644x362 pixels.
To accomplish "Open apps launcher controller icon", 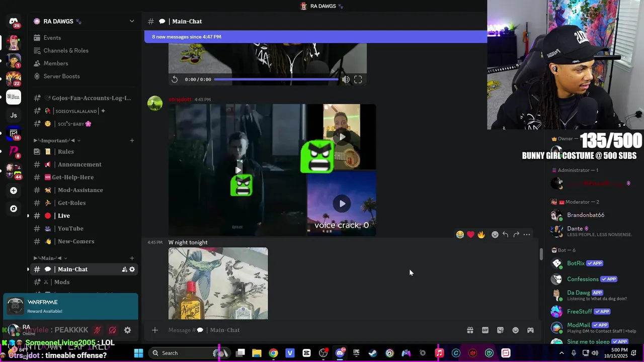I will 530,330.
